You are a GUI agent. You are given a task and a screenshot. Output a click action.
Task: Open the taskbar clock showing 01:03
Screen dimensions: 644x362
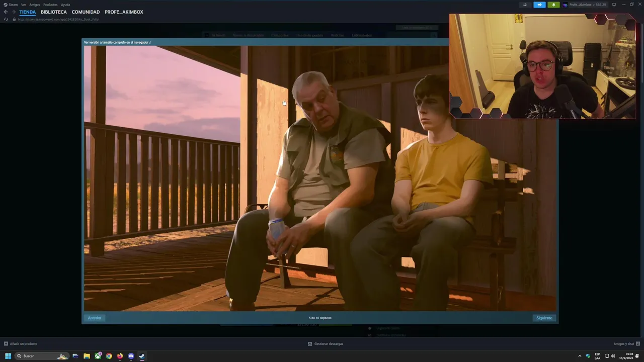(x=626, y=356)
